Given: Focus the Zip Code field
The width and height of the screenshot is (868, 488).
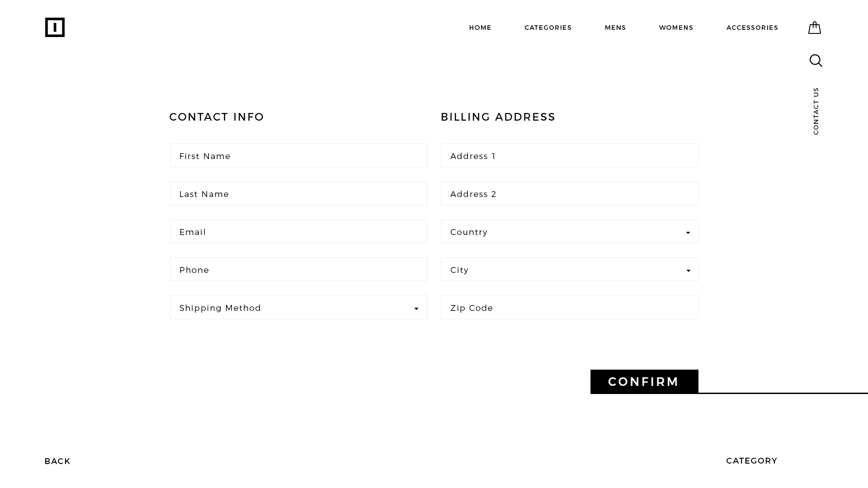Looking at the screenshot, I should point(569,308).
